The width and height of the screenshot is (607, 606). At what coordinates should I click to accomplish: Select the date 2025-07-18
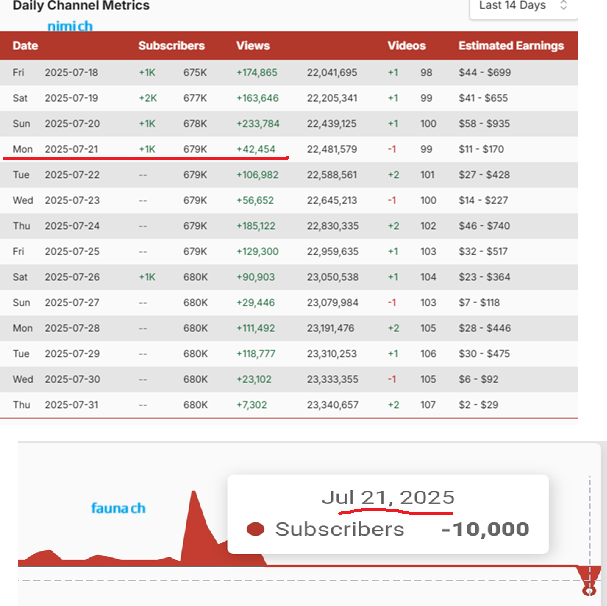coord(71,72)
